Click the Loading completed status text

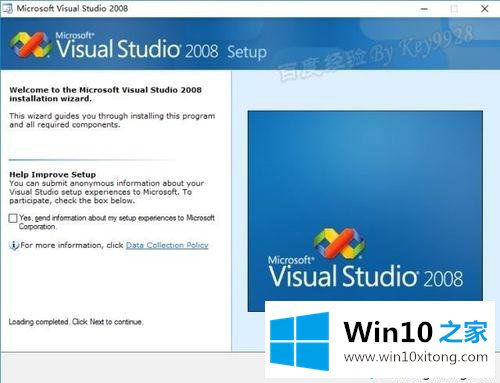pos(76,322)
